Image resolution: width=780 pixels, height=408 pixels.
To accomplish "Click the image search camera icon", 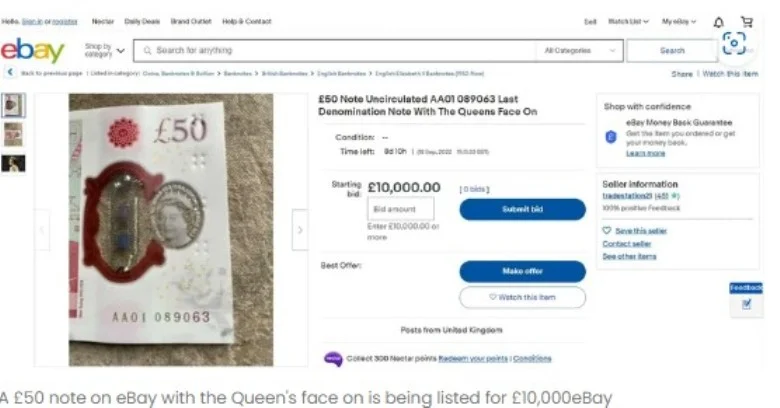I will click(x=734, y=44).
